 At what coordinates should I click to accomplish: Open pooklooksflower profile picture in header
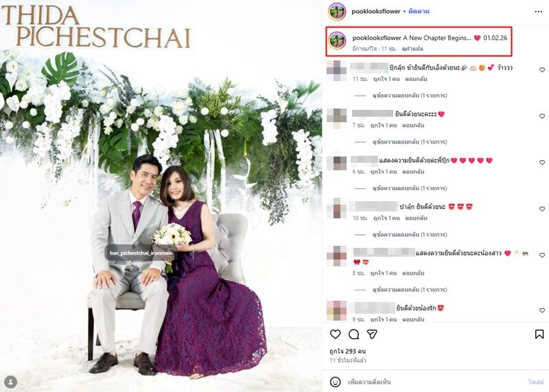pos(337,11)
